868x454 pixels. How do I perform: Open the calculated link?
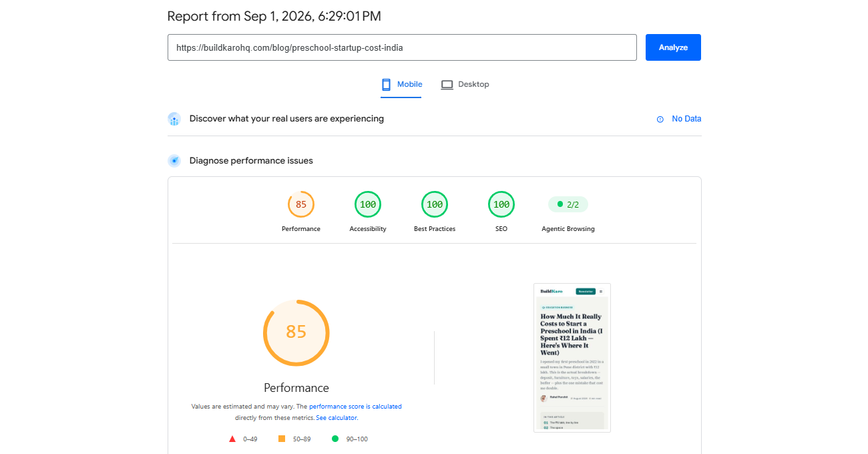point(387,406)
